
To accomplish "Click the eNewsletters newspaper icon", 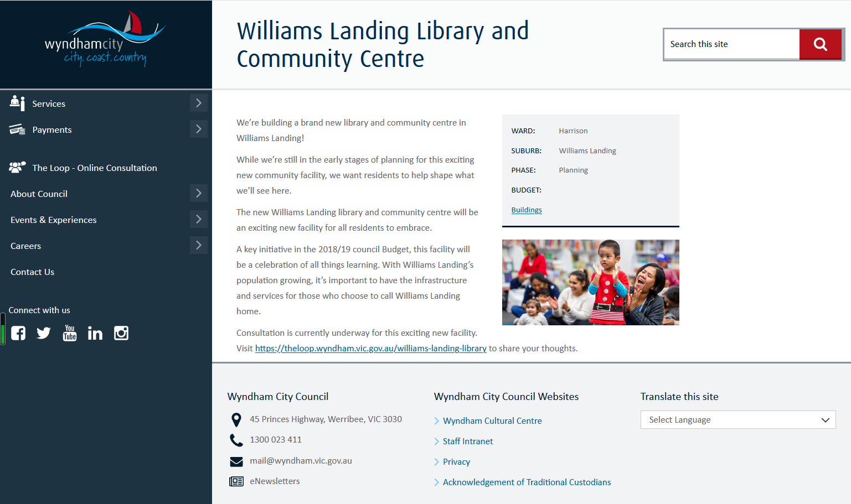I will 236,481.
